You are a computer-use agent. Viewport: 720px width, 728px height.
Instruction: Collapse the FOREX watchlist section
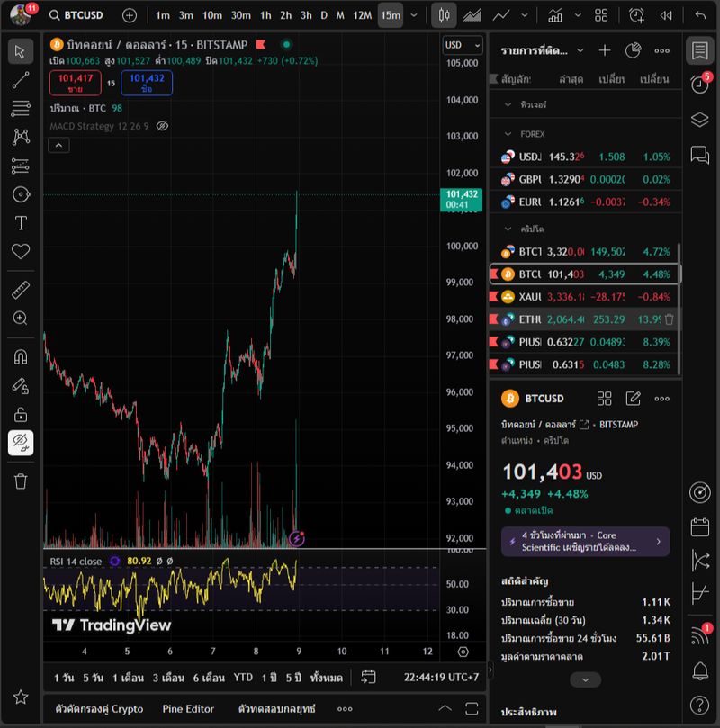(508, 133)
